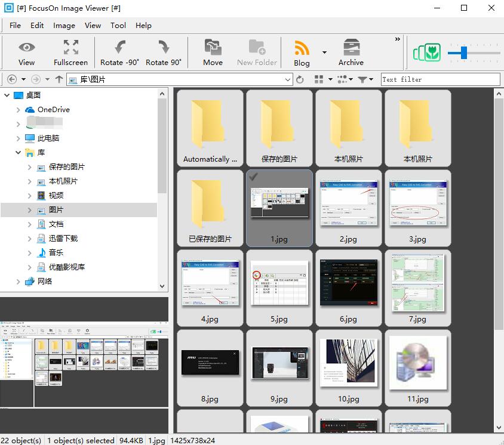Click the Move toolbar icon
Viewport: 504px width, 445px height.
tap(213, 52)
